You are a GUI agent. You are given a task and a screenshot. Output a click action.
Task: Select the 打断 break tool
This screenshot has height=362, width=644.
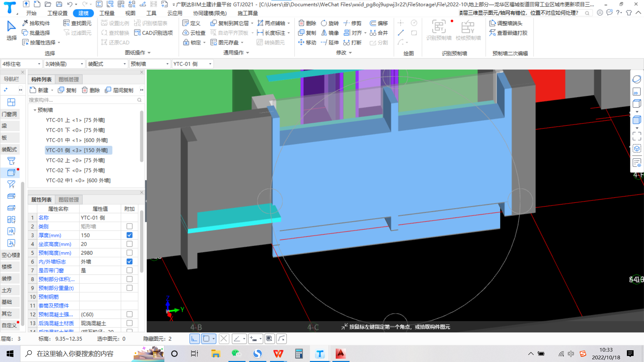[x=353, y=43]
